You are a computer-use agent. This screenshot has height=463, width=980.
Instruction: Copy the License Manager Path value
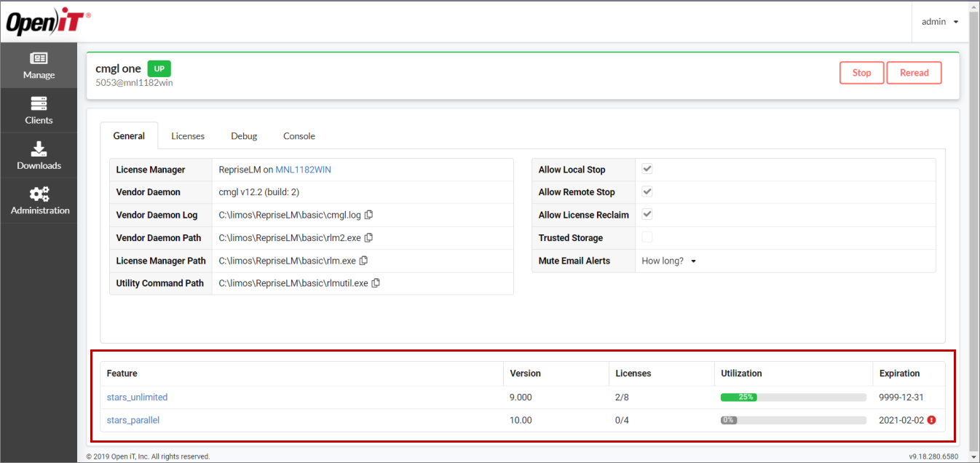pos(364,260)
